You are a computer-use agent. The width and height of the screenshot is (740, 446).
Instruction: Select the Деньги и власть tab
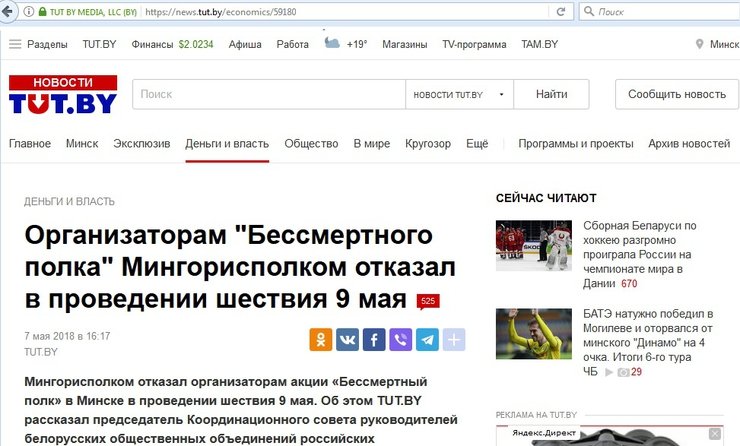pyautogui.click(x=227, y=144)
